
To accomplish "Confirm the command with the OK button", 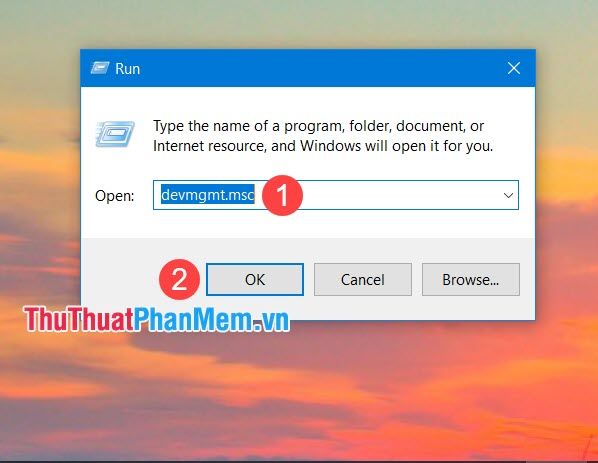I will (x=255, y=280).
